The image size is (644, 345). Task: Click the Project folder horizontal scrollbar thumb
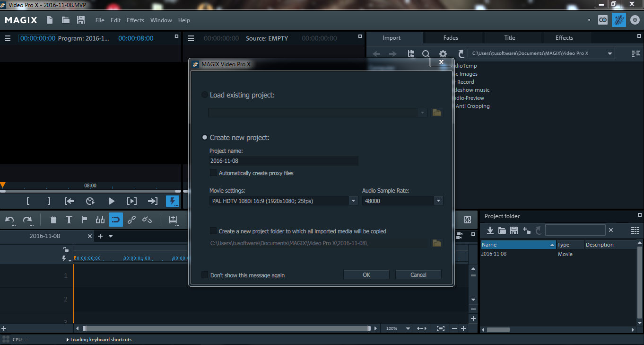498,330
